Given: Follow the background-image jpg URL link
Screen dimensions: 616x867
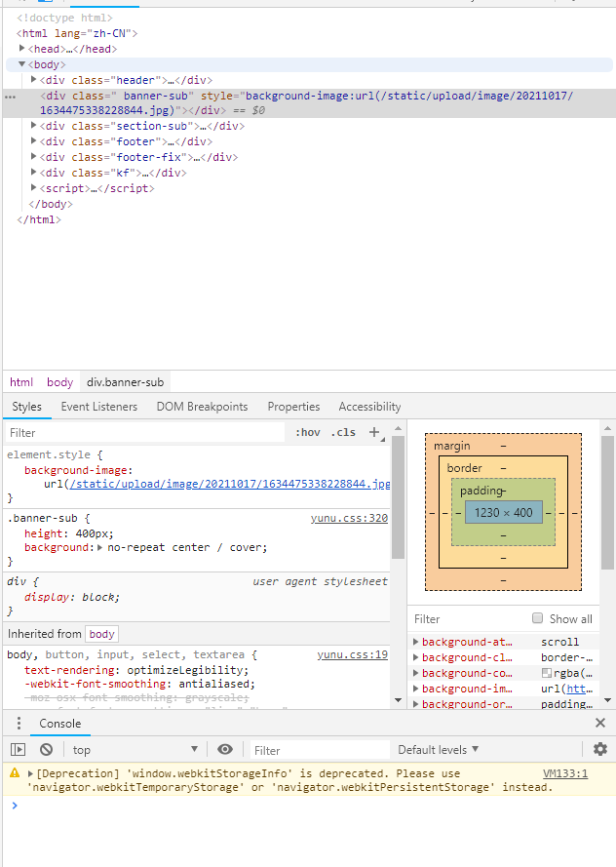Looking at the screenshot, I should tap(229, 484).
